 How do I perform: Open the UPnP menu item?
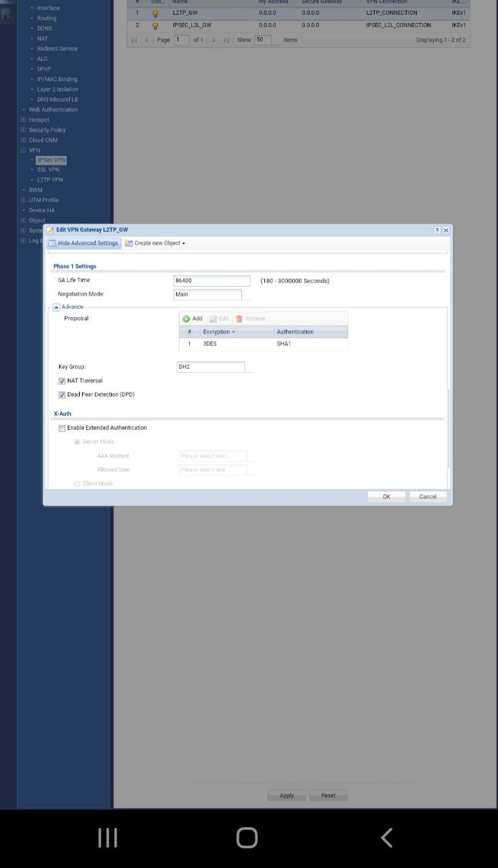pyautogui.click(x=44, y=69)
